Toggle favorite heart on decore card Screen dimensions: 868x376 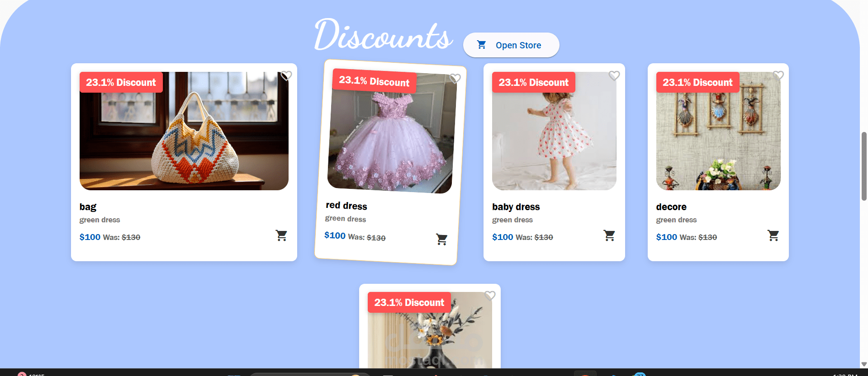pos(778,75)
